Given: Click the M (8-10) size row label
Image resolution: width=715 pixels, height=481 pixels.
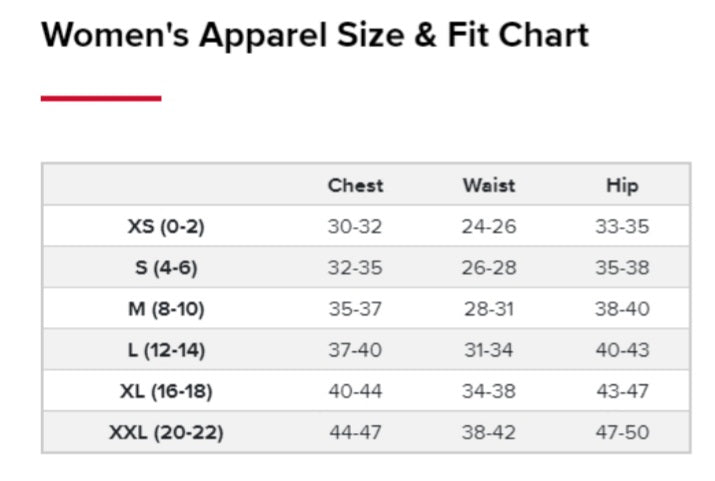Looking at the screenshot, I should click(x=166, y=309).
